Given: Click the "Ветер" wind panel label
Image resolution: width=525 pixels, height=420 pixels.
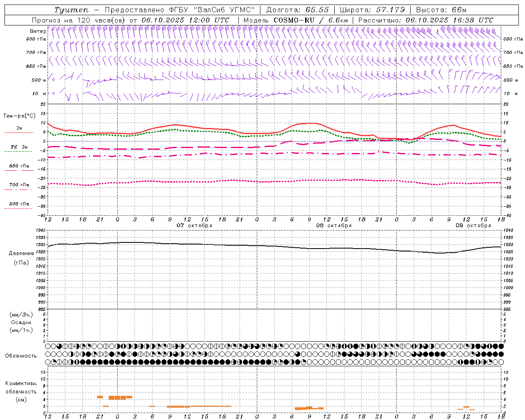Looking at the screenshot, I should 38,31.
